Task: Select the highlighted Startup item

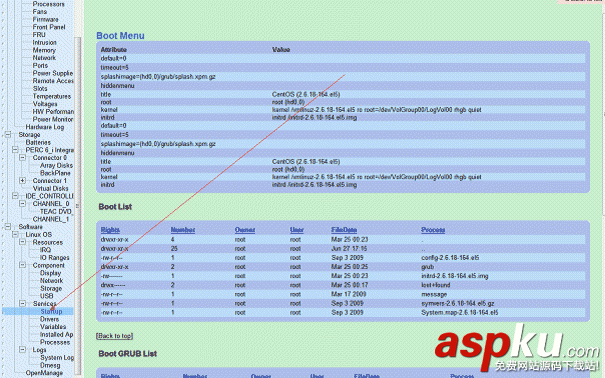Action: pyautogui.click(x=51, y=311)
